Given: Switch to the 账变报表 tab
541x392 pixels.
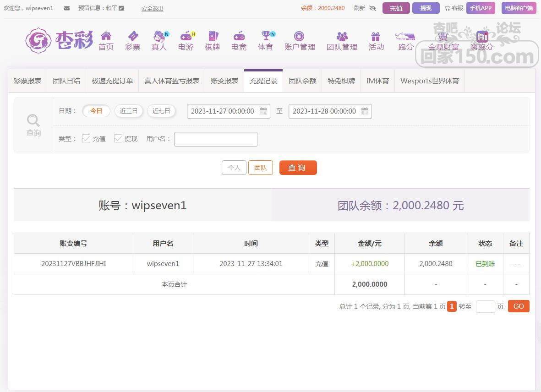Looking at the screenshot, I should tap(224, 81).
